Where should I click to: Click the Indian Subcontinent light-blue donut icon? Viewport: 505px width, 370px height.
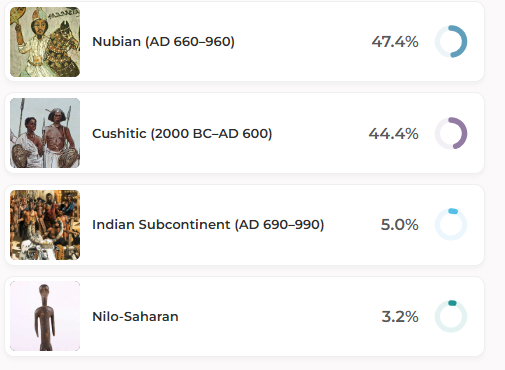pos(451,224)
